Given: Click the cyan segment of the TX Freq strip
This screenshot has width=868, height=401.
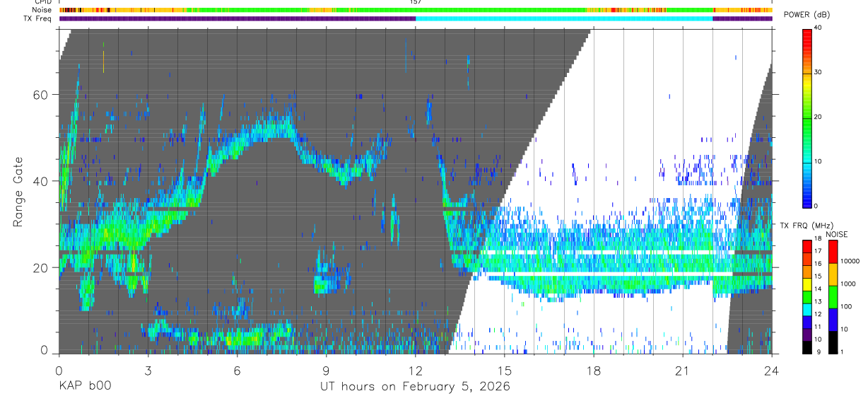Looking at the screenshot, I should (x=564, y=18).
